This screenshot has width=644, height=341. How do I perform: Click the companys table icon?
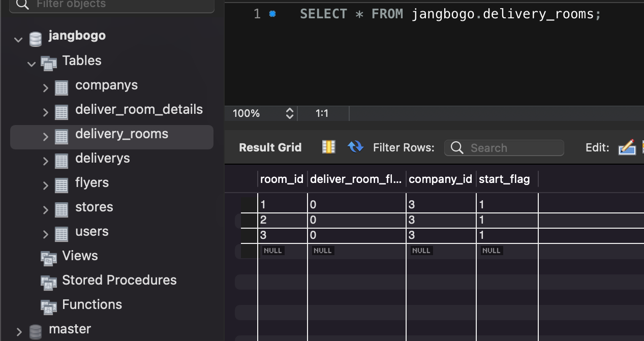click(x=62, y=88)
